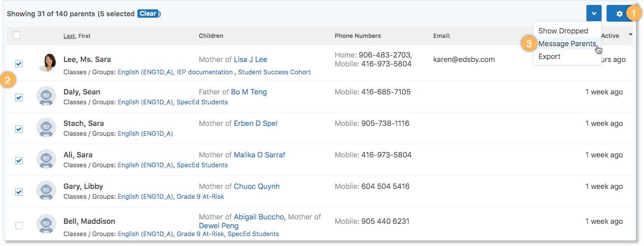
Task: Click the Clear selection button
Action: (x=148, y=14)
